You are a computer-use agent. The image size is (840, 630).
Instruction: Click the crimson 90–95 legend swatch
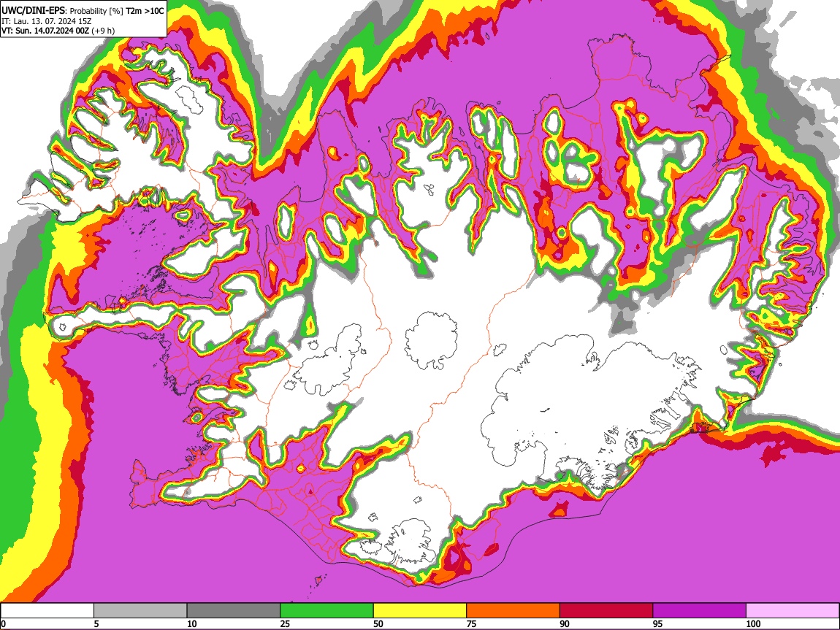coord(606,610)
